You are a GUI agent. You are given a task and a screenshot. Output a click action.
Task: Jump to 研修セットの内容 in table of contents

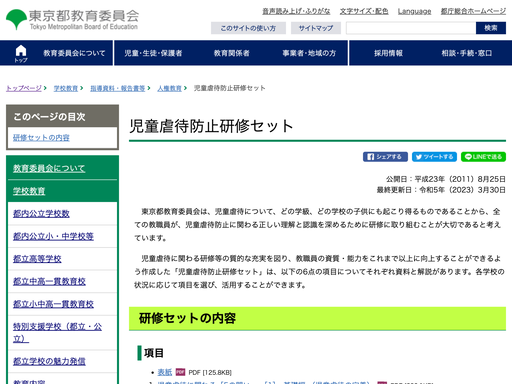click(x=41, y=138)
